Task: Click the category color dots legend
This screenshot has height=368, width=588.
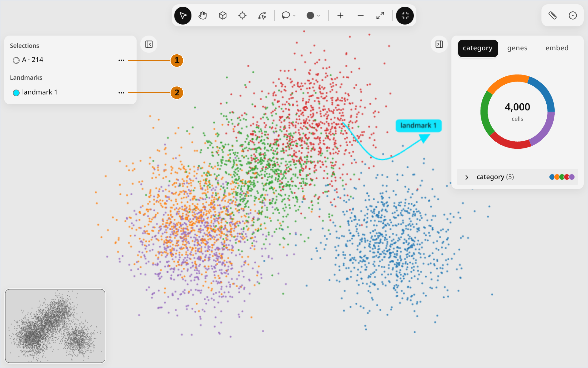Action: [562, 177]
